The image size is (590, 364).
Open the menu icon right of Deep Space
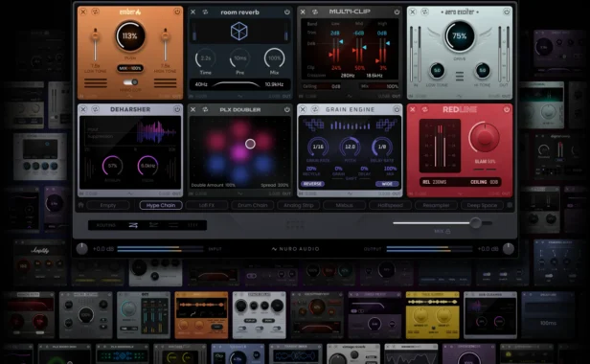[510, 205]
